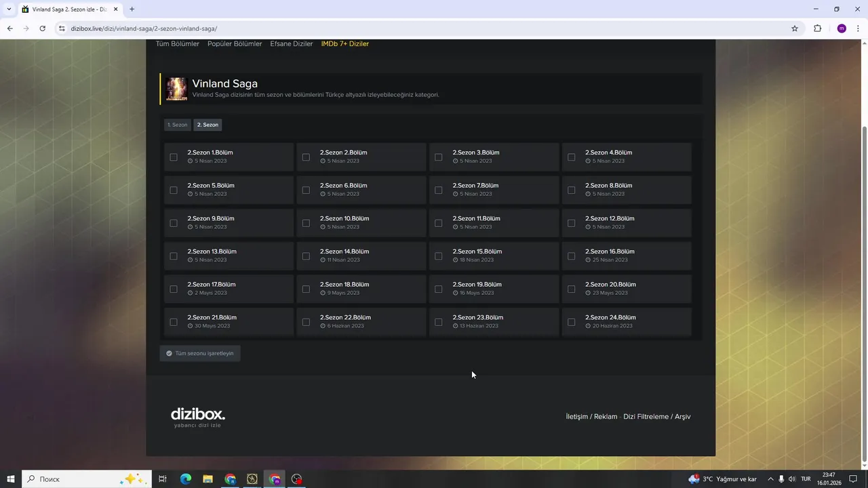
Task: Open the İletişim / Reklam footer link
Action: tap(591, 417)
